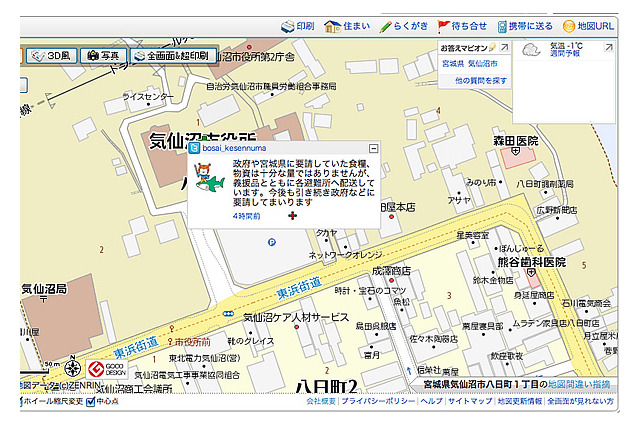Open the 地図URL menu item
Screen dimensions: 640x426
(x=596, y=27)
